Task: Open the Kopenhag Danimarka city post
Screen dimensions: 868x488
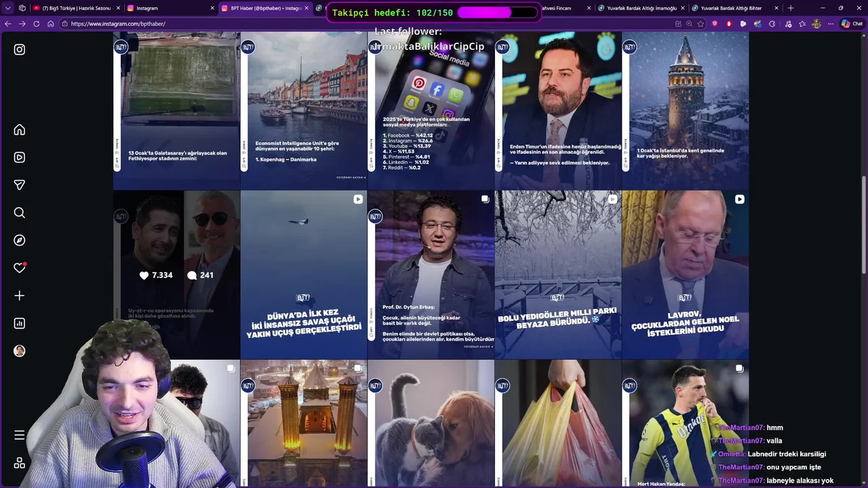Action: 304,110
